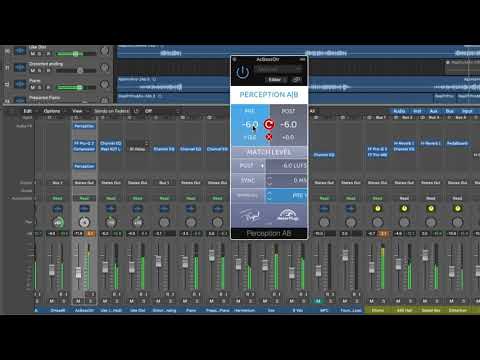
Task: Toggle the Audio channel filter button
Action: click(x=399, y=111)
